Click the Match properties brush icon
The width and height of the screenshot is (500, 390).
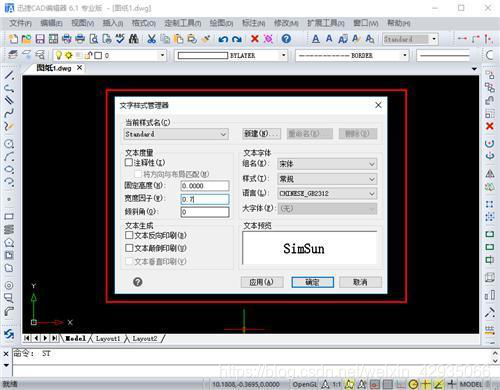coord(206,39)
